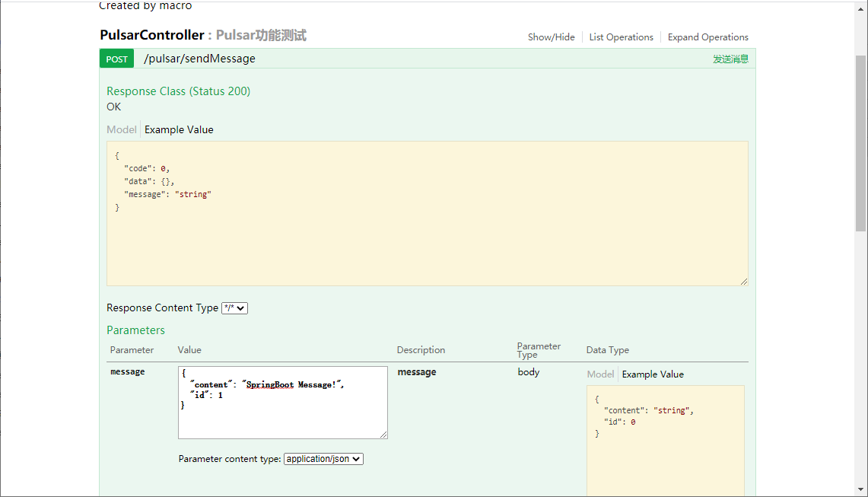
Task: Click 'Parameter Type' column header
Action: (x=539, y=350)
